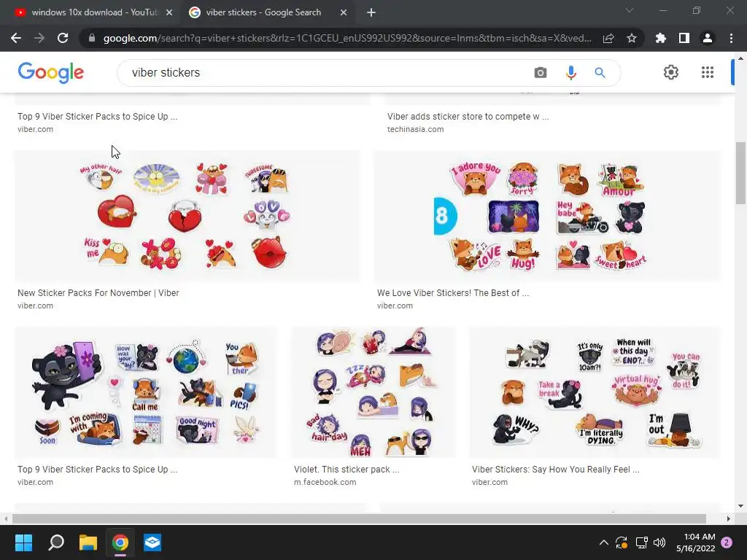
Task: Open the raccoon and bear stickers image
Action: click(x=595, y=392)
